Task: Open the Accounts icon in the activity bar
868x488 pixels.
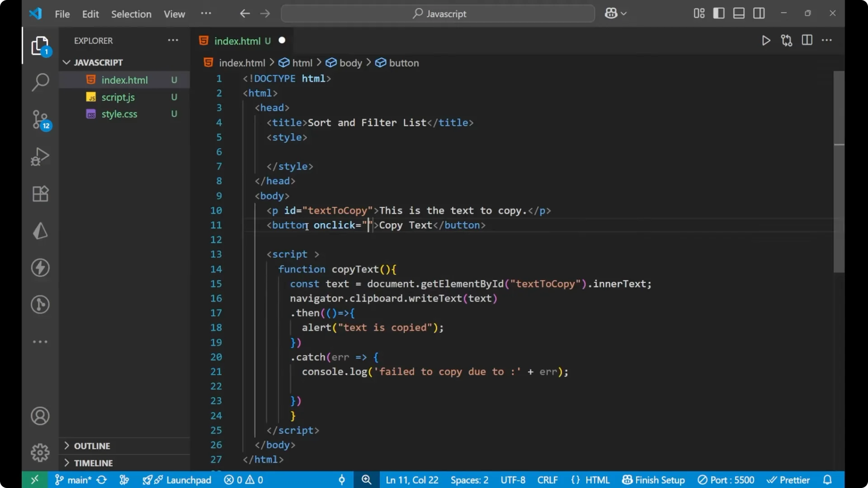Action: coord(40,416)
